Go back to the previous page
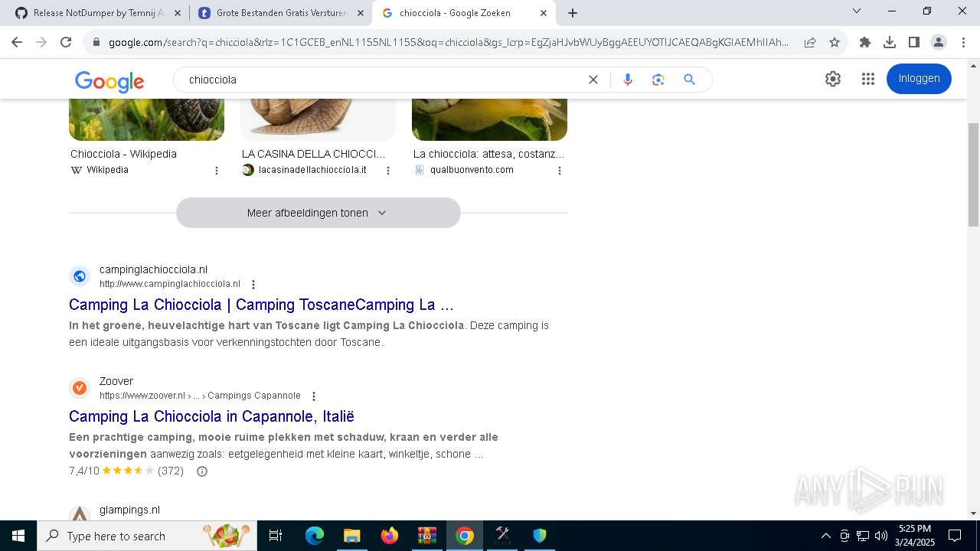Image resolution: width=980 pixels, height=551 pixels. tap(17, 42)
